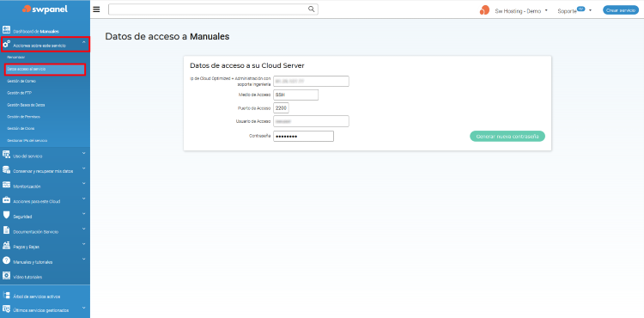
Task: Open Dashboard de Manuales link
Action: pos(36,31)
